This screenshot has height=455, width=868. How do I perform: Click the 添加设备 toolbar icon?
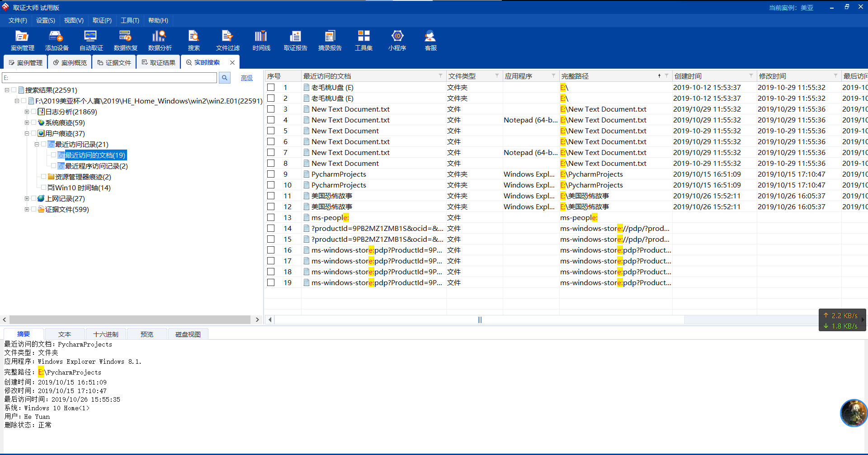click(57, 41)
